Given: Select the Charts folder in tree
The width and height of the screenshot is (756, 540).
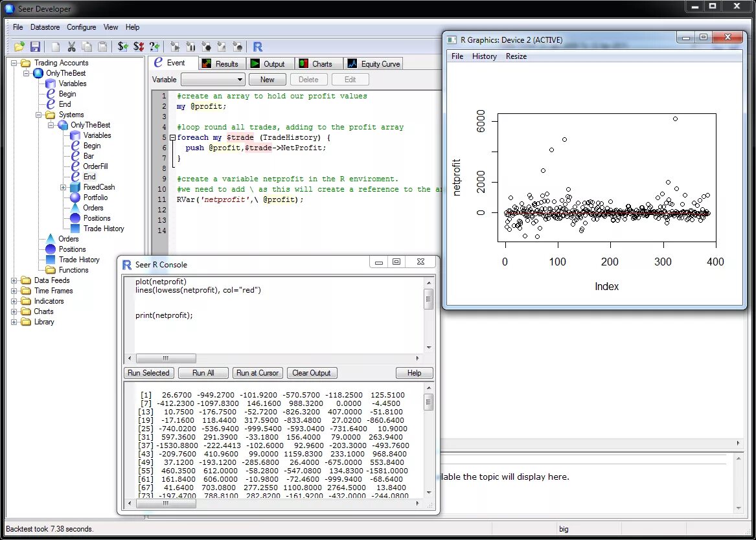Looking at the screenshot, I should click(x=43, y=311).
